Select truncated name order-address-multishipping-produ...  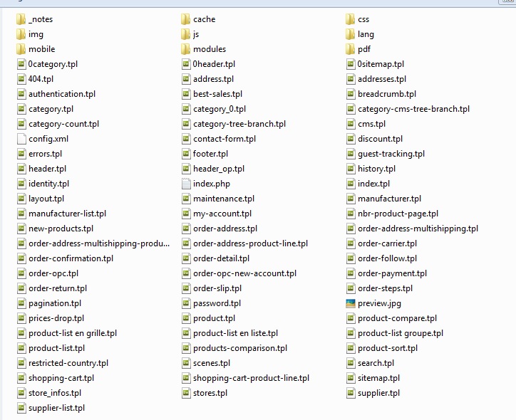99,243
